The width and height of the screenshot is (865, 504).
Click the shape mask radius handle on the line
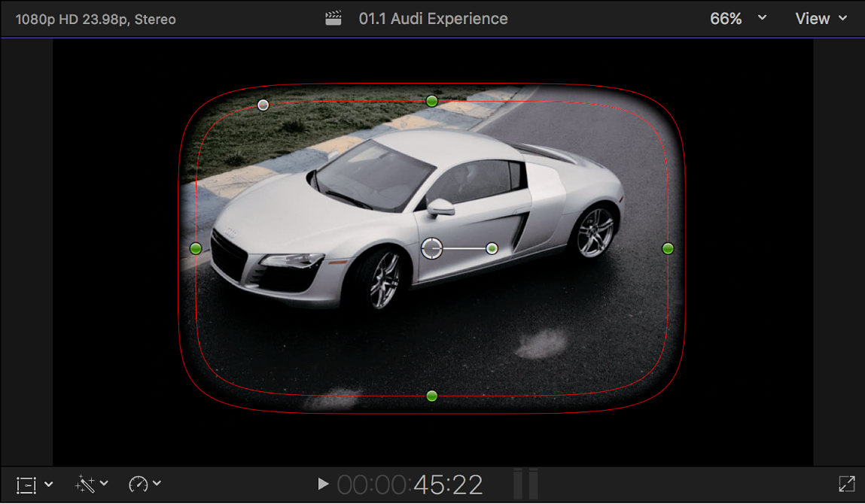coord(492,248)
